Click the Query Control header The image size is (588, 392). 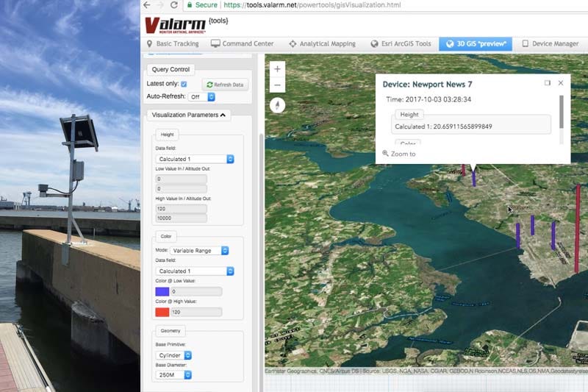171,69
